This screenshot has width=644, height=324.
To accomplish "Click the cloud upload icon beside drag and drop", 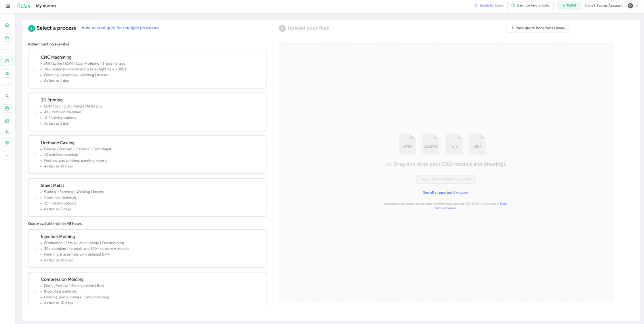I will pyautogui.click(x=388, y=165).
